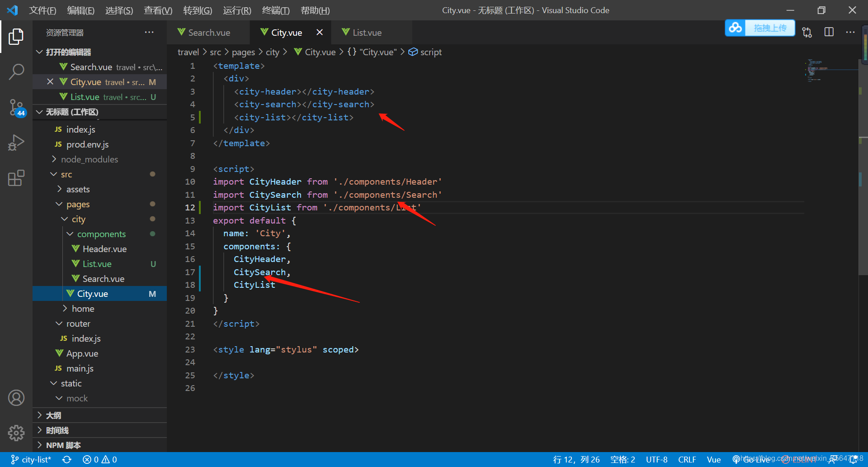Click the 拖拽上传 button
Viewport: 868px width, 467px height.
pyautogui.click(x=770, y=28)
